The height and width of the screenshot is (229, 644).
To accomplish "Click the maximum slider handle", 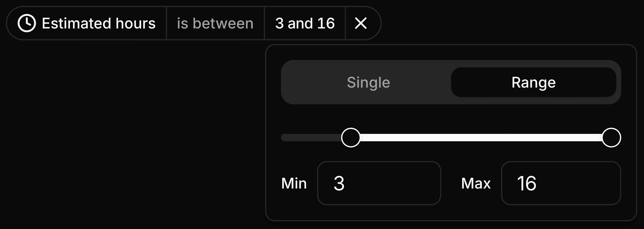I will [x=611, y=138].
